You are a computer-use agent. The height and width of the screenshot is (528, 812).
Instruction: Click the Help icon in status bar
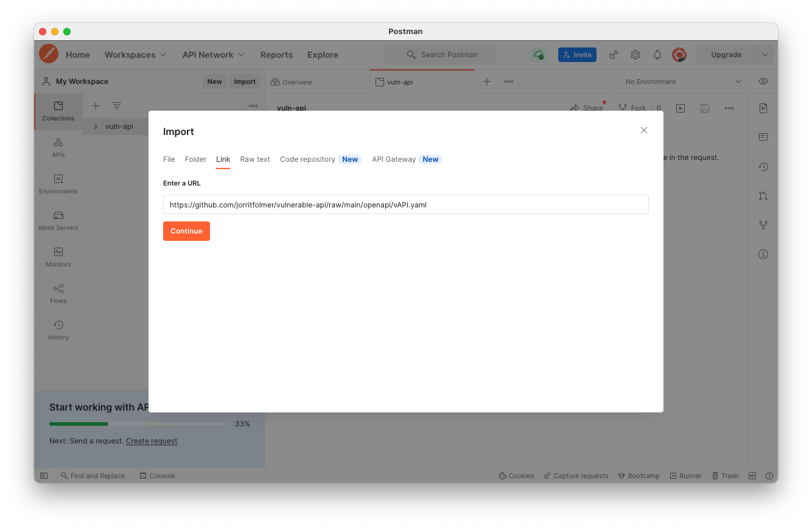tap(769, 476)
